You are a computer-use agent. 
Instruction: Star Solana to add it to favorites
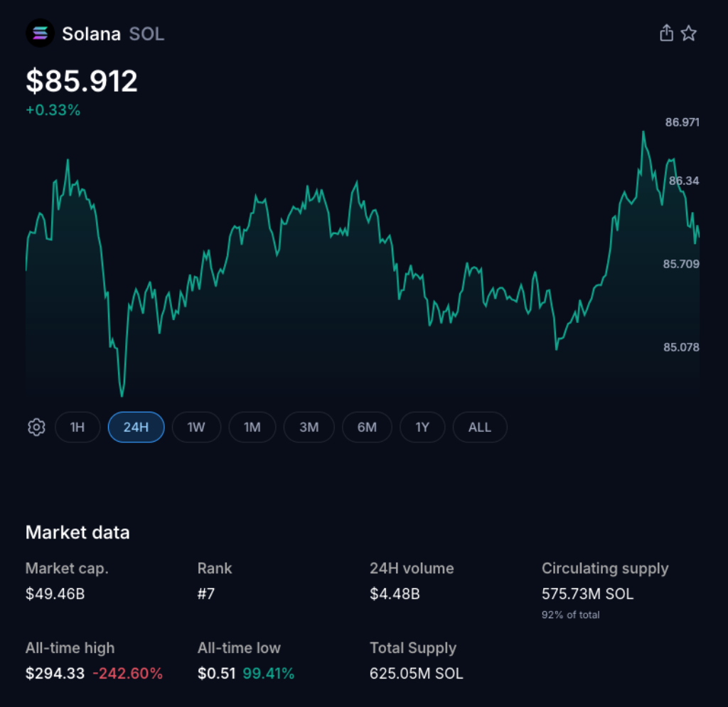click(x=688, y=33)
